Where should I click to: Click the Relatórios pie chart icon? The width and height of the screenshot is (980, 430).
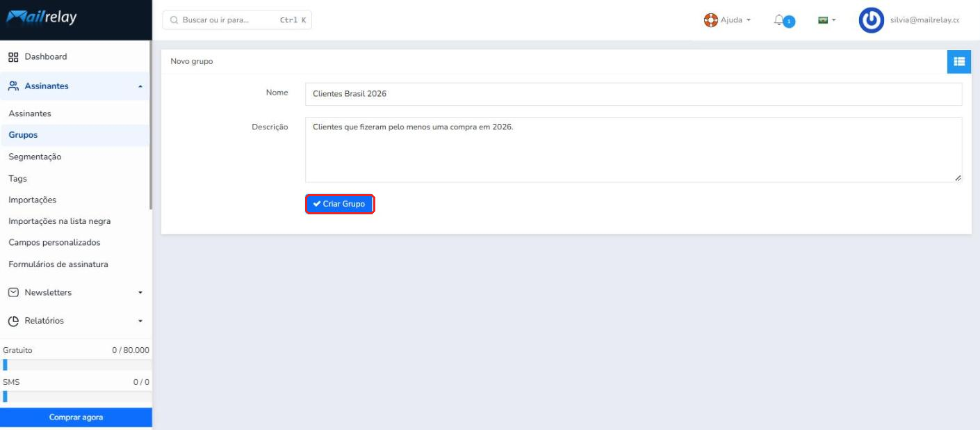pyautogui.click(x=13, y=321)
